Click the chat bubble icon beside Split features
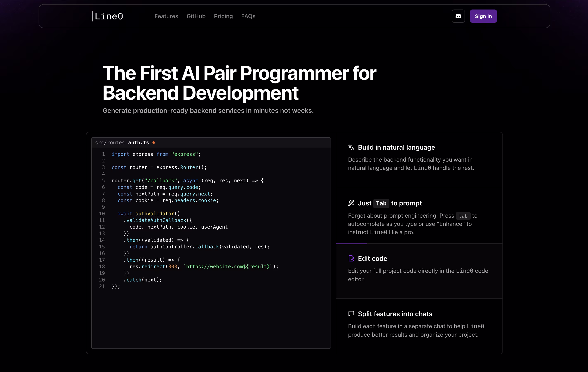The width and height of the screenshot is (588, 372). [x=351, y=314]
